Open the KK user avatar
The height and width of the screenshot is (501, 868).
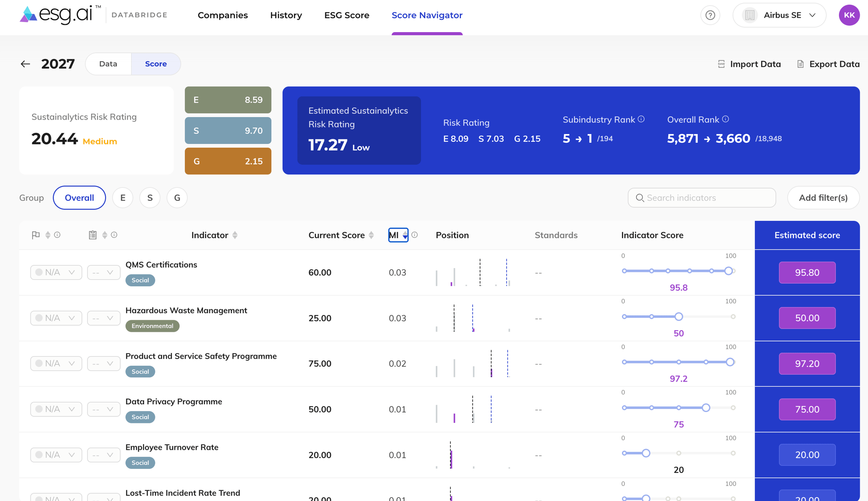tap(849, 15)
